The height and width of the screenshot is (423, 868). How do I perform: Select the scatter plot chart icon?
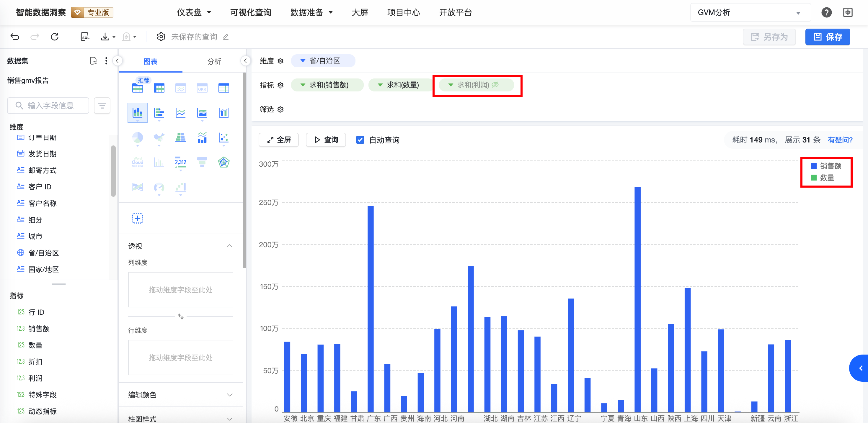pyautogui.click(x=223, y=137)
